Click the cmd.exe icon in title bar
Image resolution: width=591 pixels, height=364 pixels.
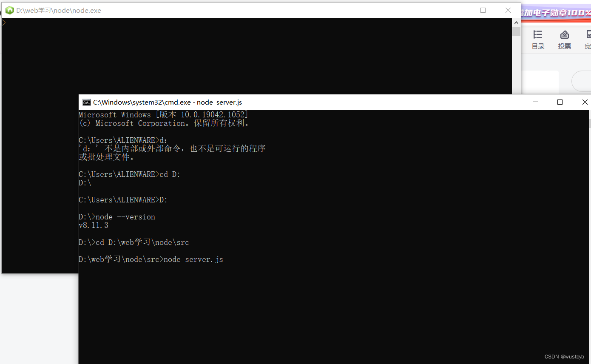click(x=87, y=102)
